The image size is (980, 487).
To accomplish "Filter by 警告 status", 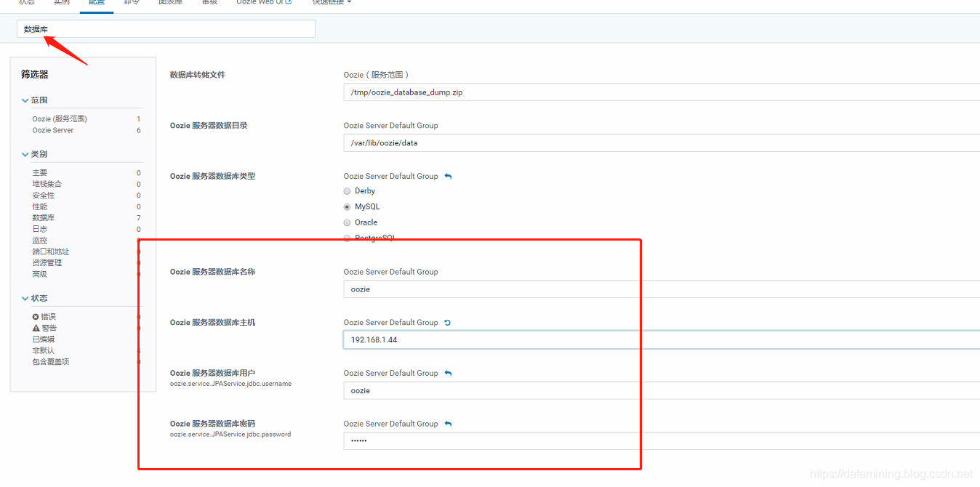I will point(49,328).
